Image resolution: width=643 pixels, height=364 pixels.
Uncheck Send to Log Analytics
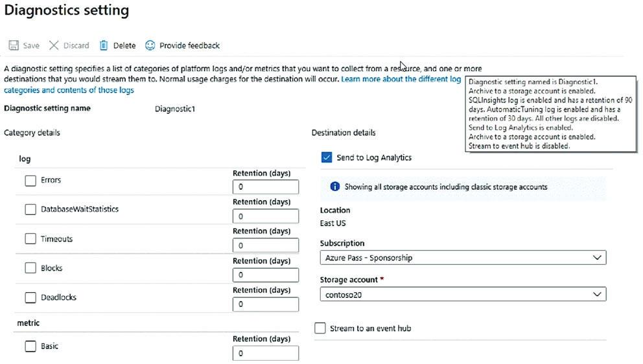(327, 157)
